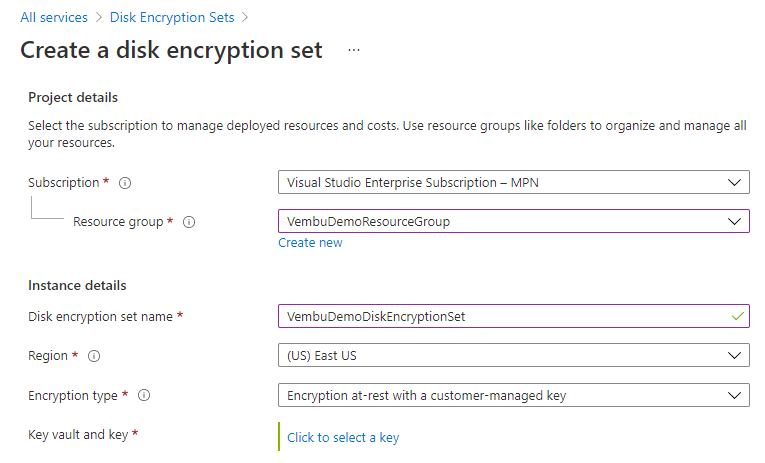
Task: Click to select a key link
Action: (343, 437)
